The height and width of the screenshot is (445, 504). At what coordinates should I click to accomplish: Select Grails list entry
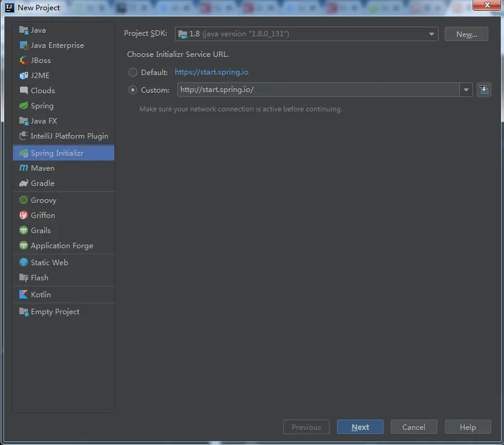point(64,231)
